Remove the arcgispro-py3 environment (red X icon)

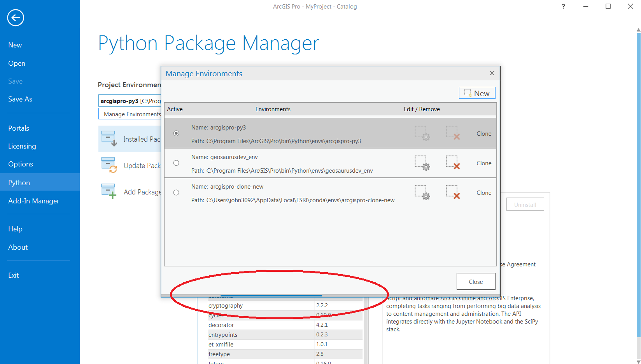coord(453,133)
